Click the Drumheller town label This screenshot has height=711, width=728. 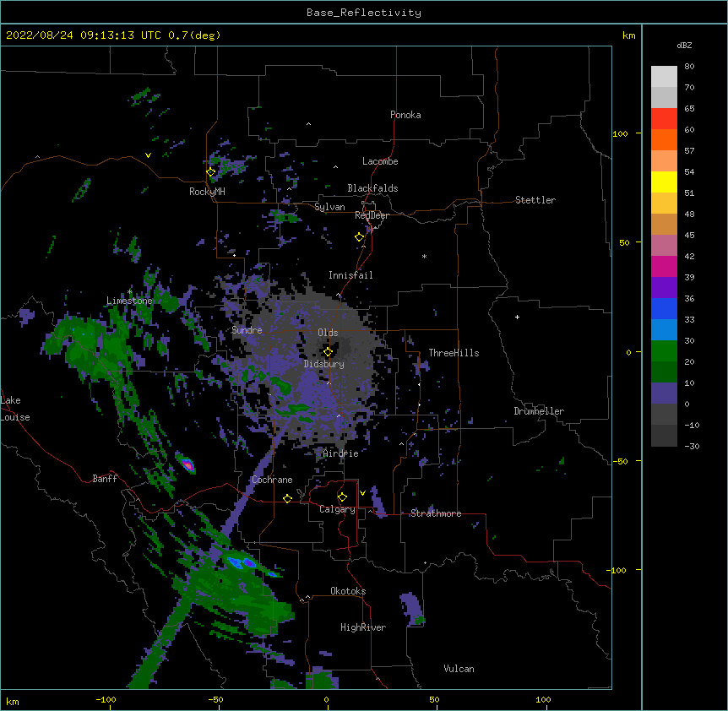[x=539, y=411]
